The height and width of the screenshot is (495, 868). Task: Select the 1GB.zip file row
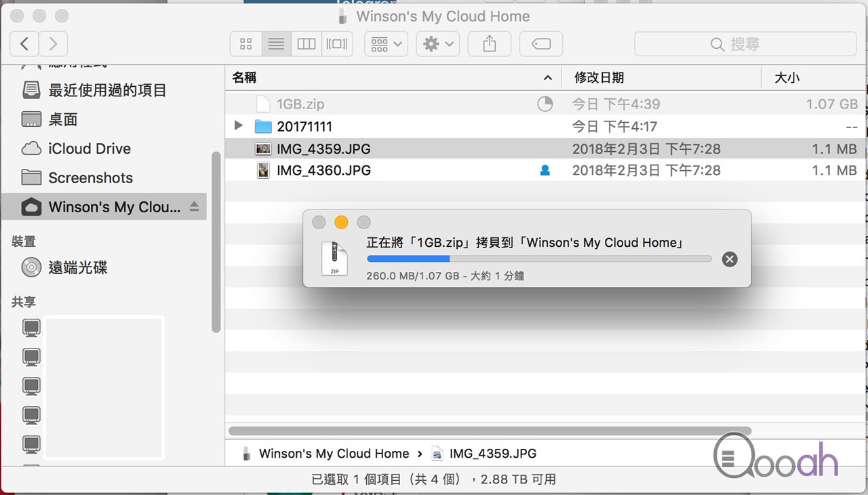click(545, 104)
